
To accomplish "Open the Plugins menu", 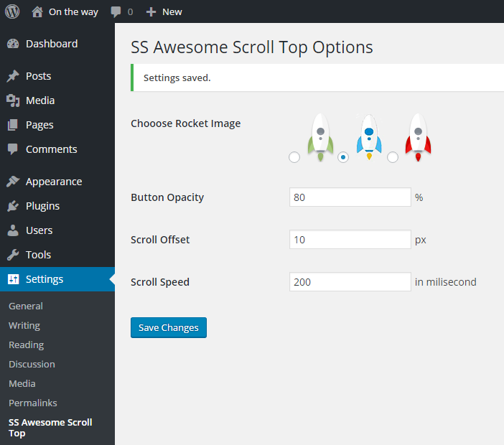I will 57,206.
